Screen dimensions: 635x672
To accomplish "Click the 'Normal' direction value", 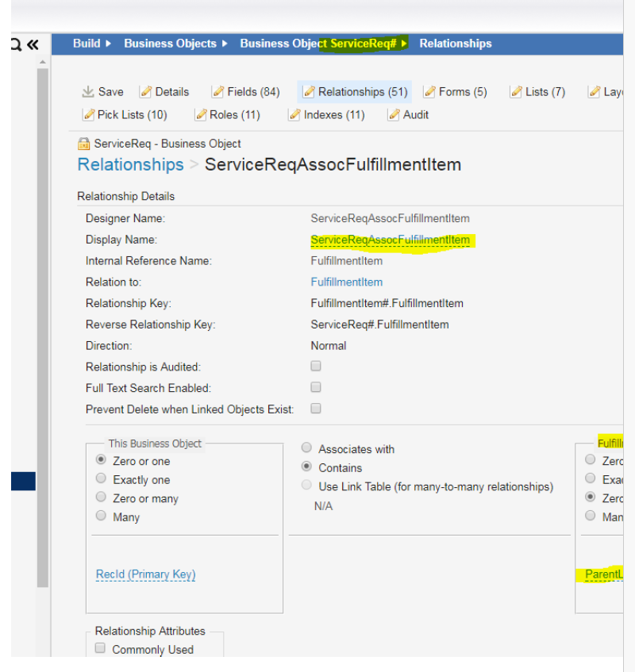I will click(329, 346).
